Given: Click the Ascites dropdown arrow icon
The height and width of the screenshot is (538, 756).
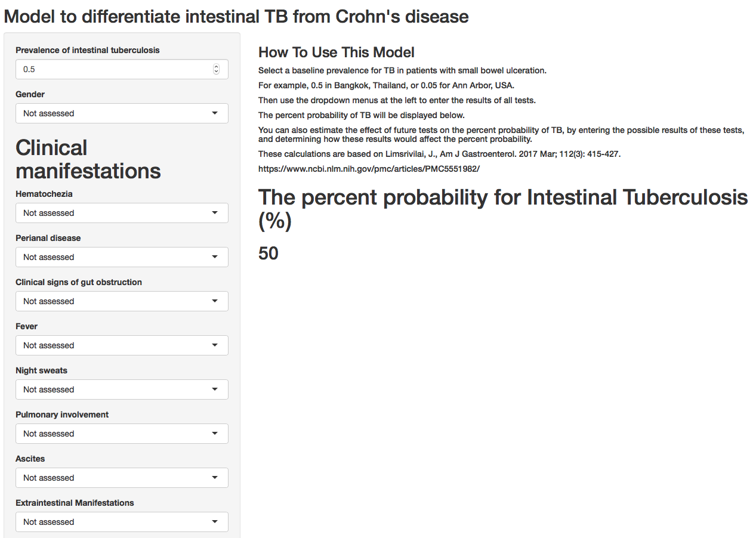Looking at the screenshot, I should point(215,478).
